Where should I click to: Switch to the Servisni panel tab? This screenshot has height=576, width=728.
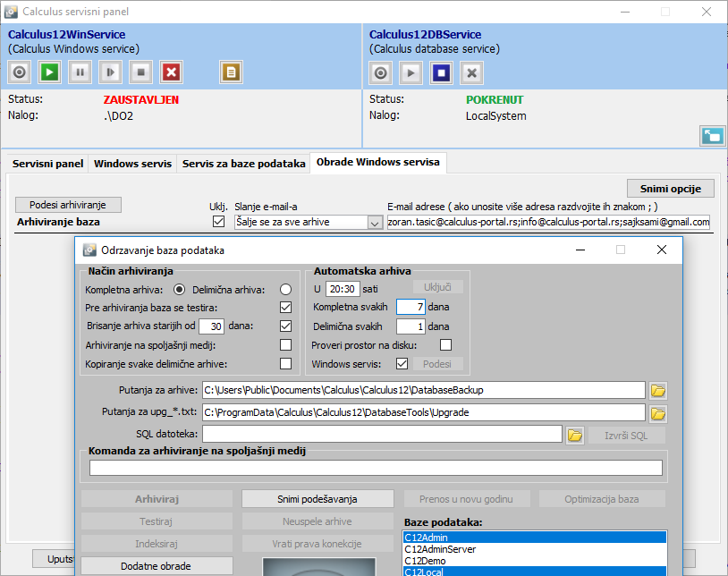click(x=48, y=164)
